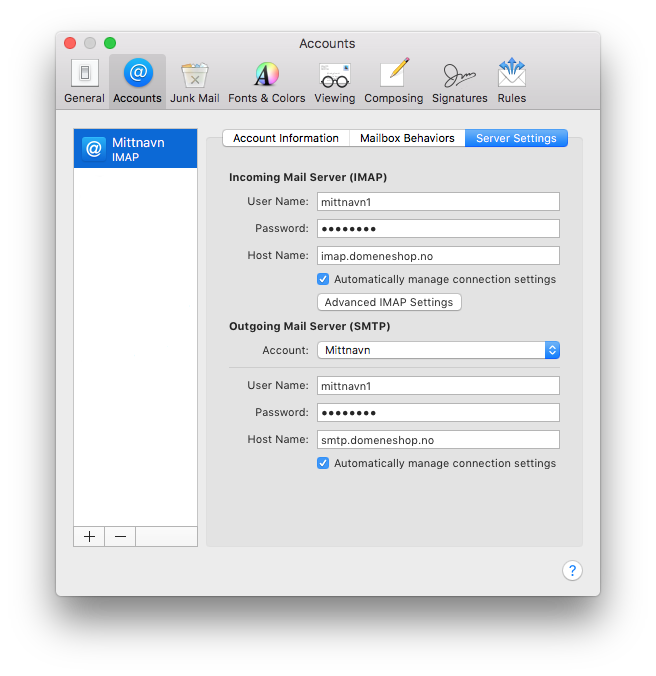656x676 pixels.
Task: Switch to Mailbox Behaviors tab
Action: [407, 138]
